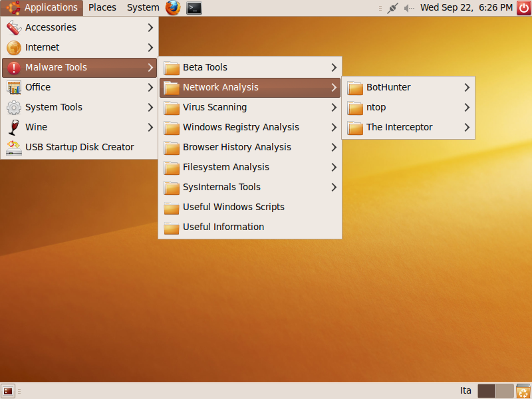The width and height of the screenshot is (532, 399).
Task: Expand the Windows Registry Analysis arrow
Action: point(334,128)
